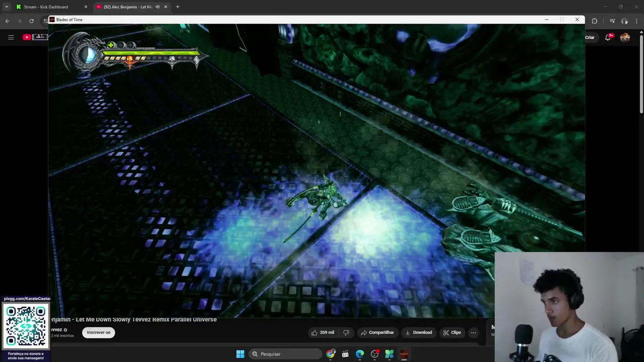The height and width of the screenshot is (362, 644).
Task: Minimize the Blades of Time window
Action: click(546, 20)
